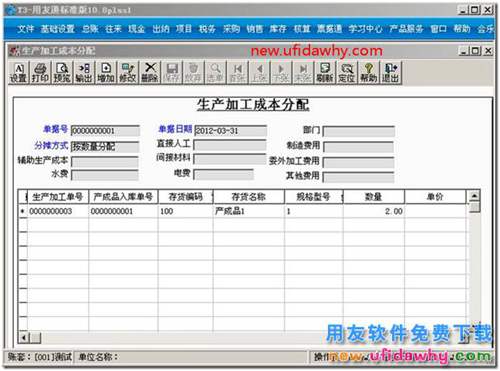Click the 打印 print icon
This screenshot has height=371, width=500.
(40, 72)
